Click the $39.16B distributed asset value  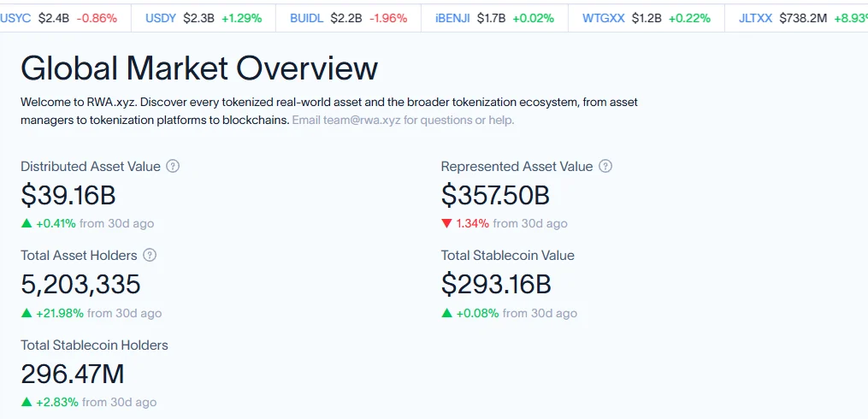68,195
